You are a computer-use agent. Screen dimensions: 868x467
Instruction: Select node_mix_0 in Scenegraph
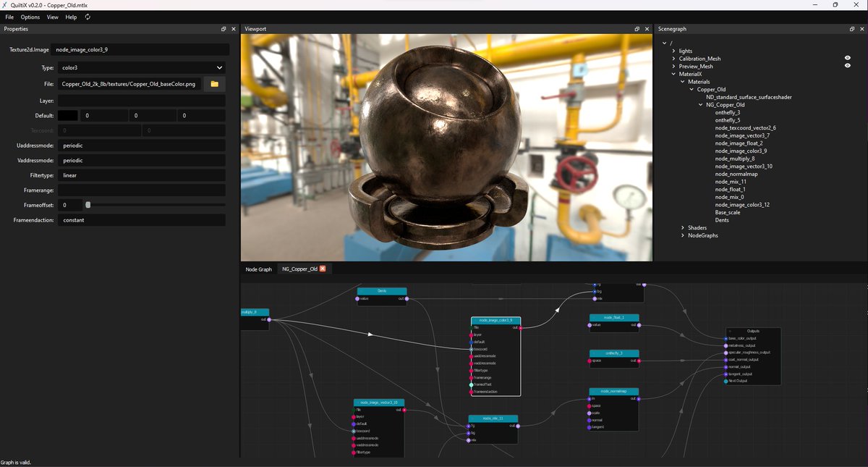click(x=729, y=197)
